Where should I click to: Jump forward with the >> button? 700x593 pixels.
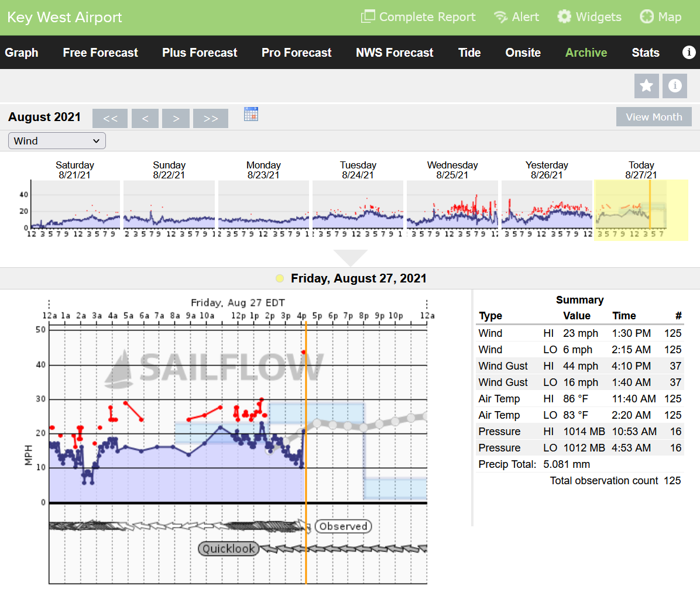tap(211, 118)
